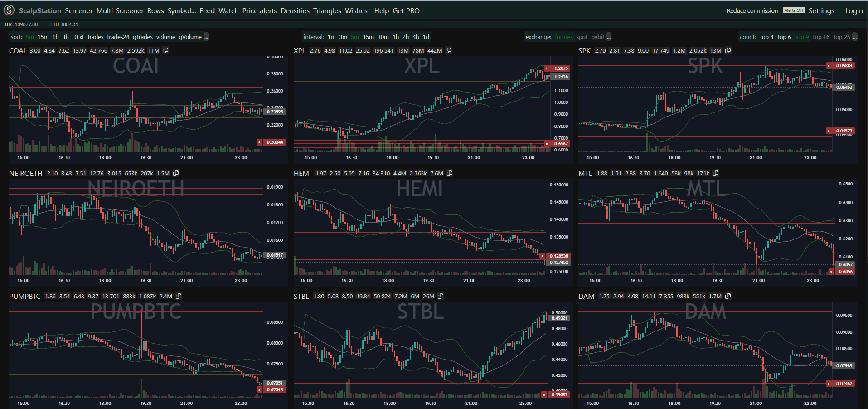Copy the XPL symbol via copy icon
The width and height of the screenshot is (868, 409).
pos(448,50)
